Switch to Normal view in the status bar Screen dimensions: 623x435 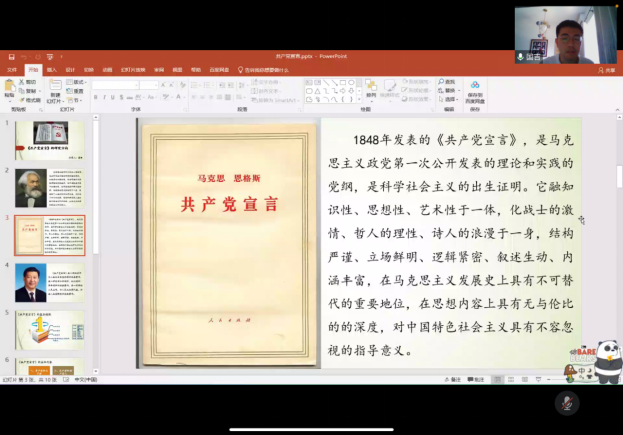(x=497, y=380)
